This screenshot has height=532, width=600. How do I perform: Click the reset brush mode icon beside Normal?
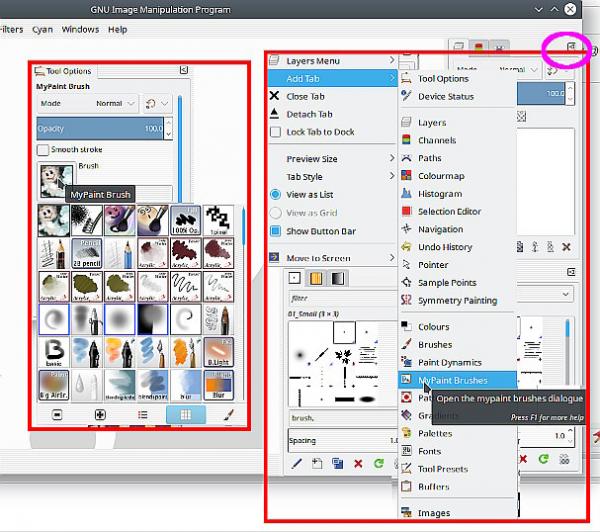point(150,104)
